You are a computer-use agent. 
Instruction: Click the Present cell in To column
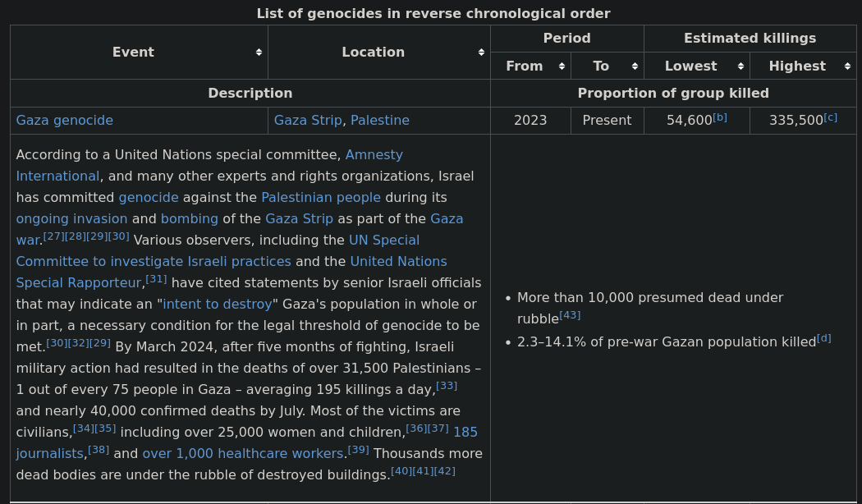pos(607,121)
